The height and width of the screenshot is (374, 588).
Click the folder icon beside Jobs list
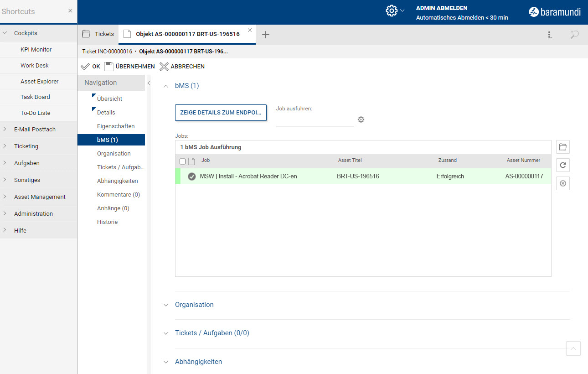pyautogui.click(x=563, y=147)
